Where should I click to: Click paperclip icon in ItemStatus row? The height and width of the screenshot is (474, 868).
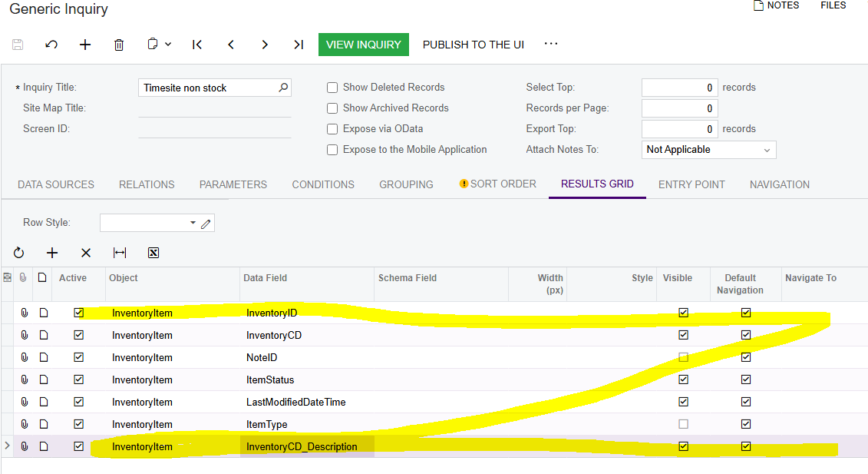point(25,380)
